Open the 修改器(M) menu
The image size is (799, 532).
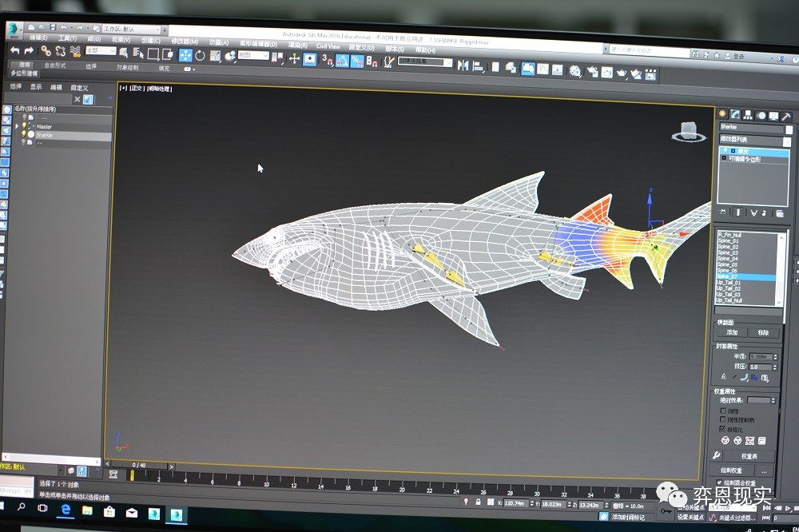(185, 42)
